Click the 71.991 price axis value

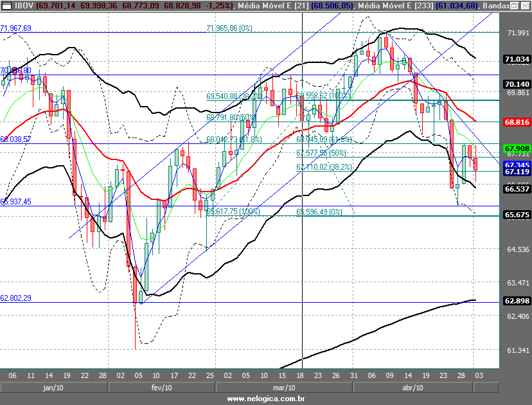point(518,33)
